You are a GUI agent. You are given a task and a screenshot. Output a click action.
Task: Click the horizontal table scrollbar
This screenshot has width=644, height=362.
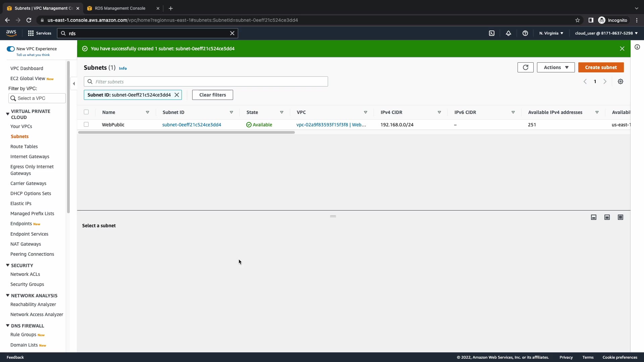[186, 132]
